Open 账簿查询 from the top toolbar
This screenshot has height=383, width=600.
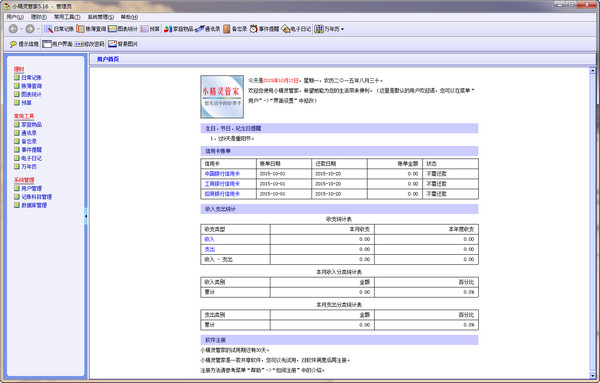click(91, 29)
